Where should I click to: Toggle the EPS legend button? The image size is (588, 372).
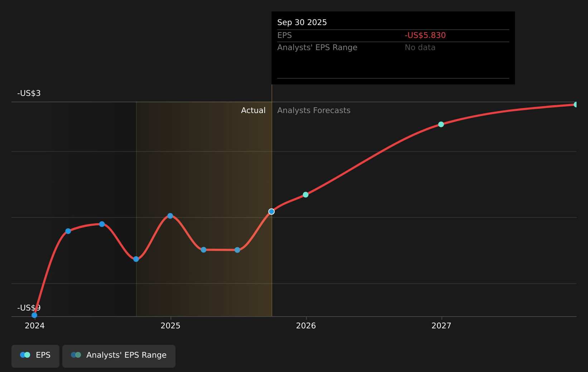coord(35,356)
